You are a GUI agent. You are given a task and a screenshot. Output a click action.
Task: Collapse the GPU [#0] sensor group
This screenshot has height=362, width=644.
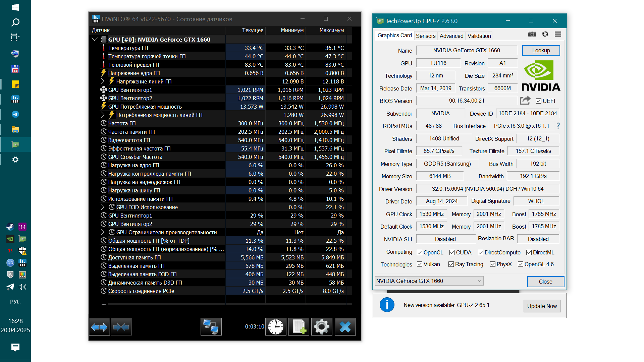[x=95, y=40]
